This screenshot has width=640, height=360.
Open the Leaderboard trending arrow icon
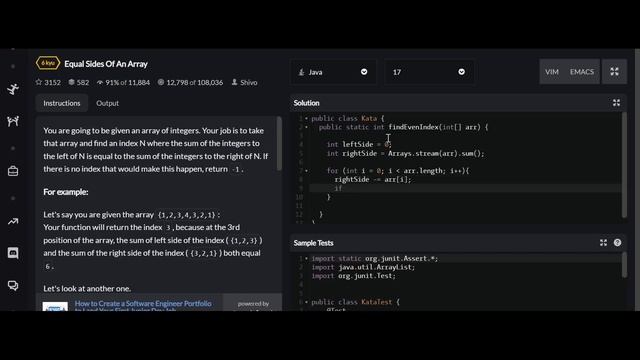[x=13, y=222]
